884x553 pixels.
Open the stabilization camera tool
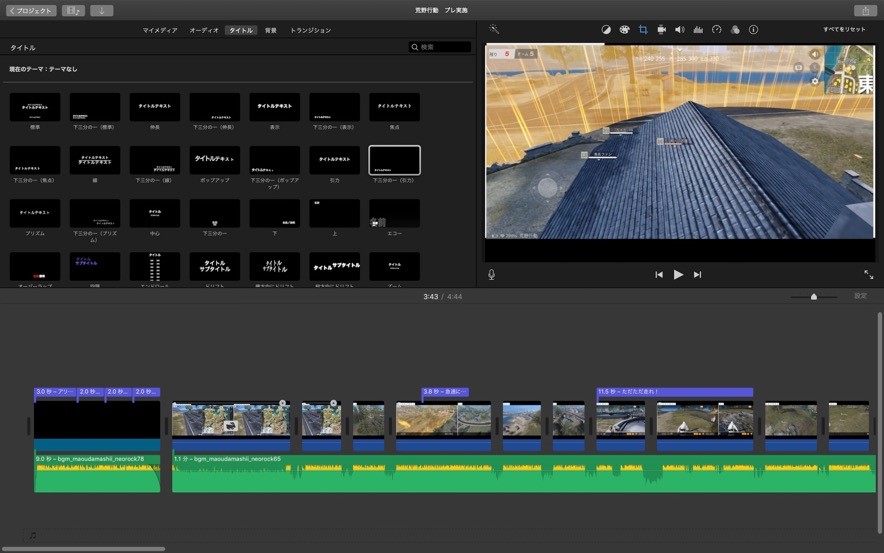tap(662, 30)
